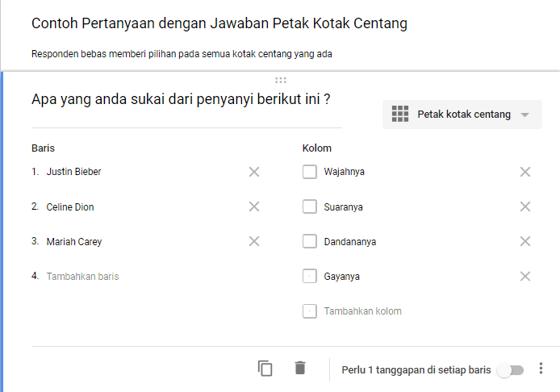Tick the Wajahnya checkbox
The height and width of the screenshot is (392, 560).
[x=310, y=172]
